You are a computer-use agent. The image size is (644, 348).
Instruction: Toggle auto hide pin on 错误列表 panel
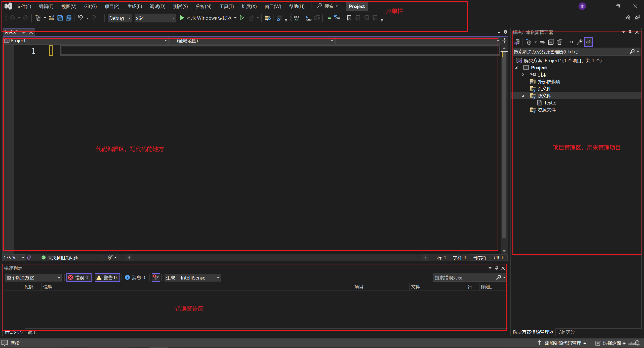click(x=497, y=268)
